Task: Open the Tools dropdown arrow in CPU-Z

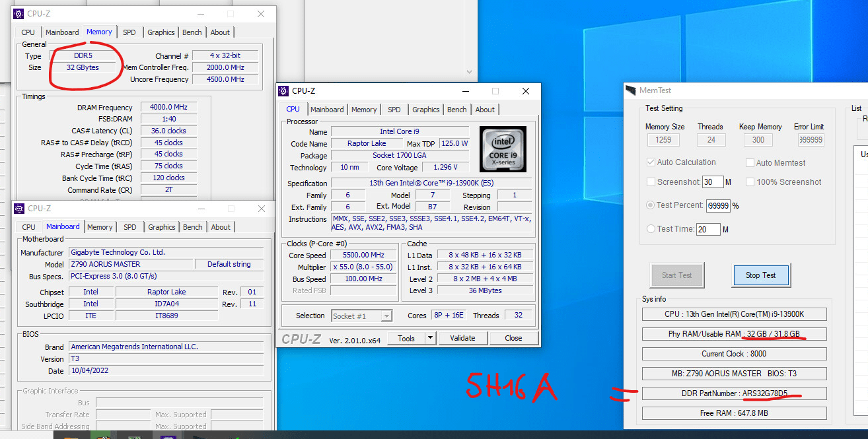Action: pos(430,338)
